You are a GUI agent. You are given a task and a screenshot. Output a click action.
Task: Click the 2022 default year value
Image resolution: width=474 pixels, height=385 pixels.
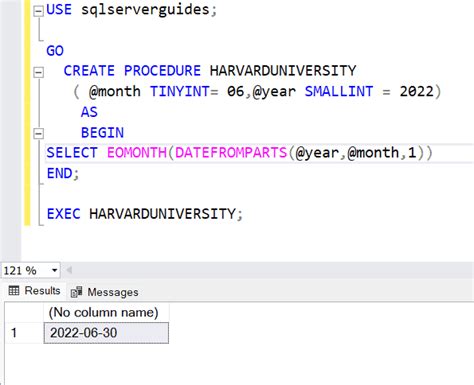point(417,91)
